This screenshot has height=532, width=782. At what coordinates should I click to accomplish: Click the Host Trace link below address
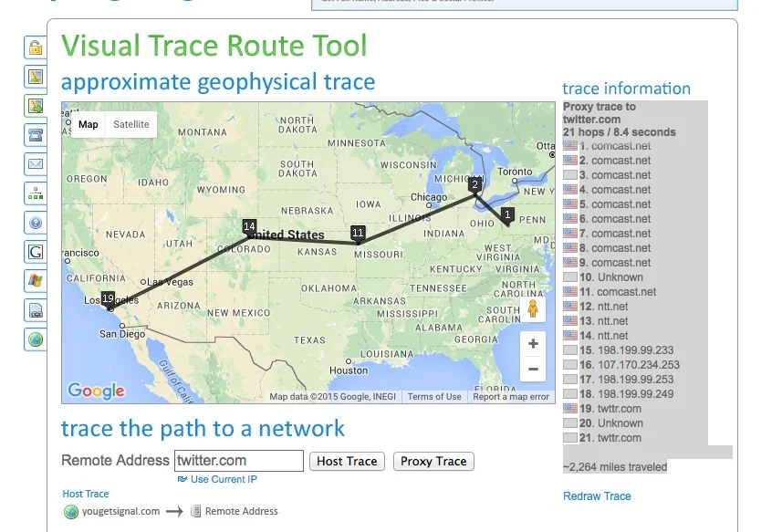click(x=85, y=494)
